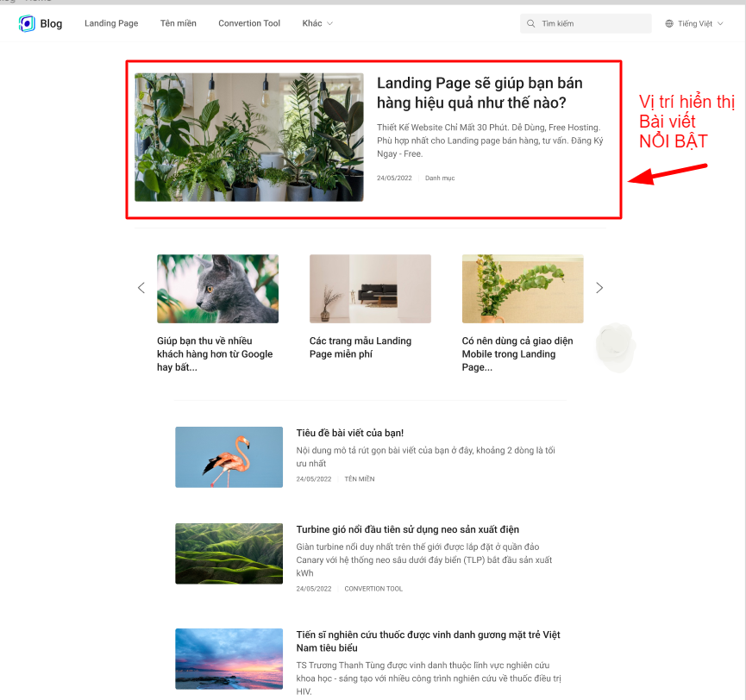Click the eucalyptus plant carousel thumbnail

tap(523, 289)
